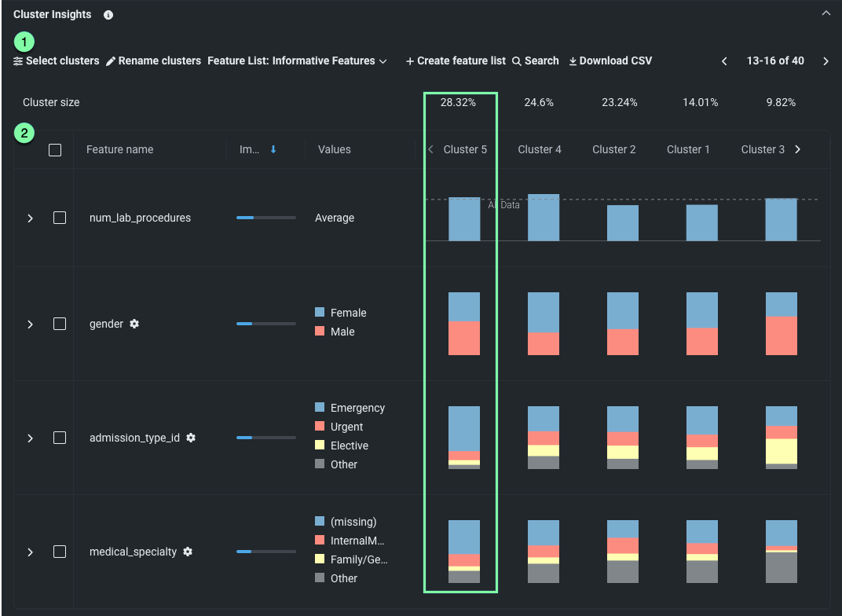Check the num_lab_procedures checkbox
Screen dimensions: 842x616
(60, 218)
